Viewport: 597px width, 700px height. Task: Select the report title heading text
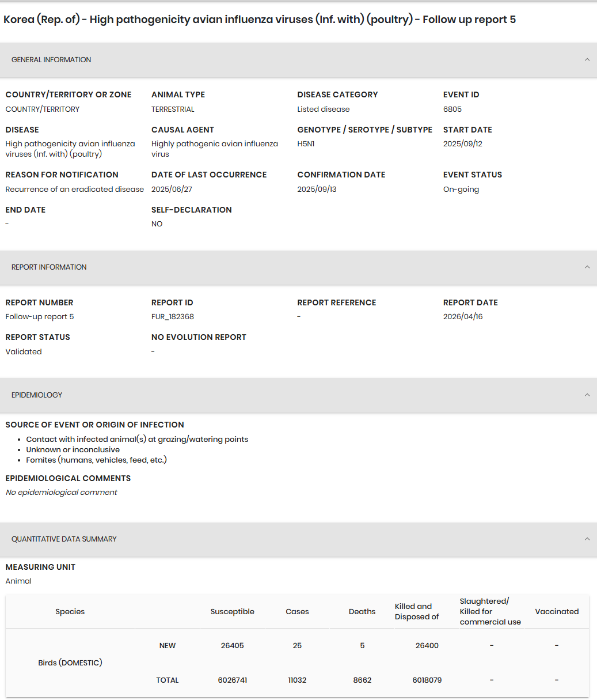(x=260, y=20)
